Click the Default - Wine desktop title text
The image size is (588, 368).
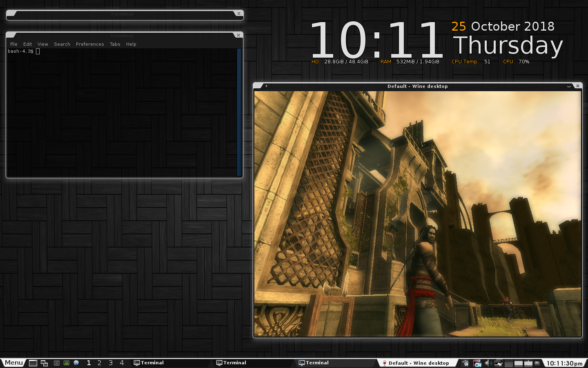click(x=418, y=86)
